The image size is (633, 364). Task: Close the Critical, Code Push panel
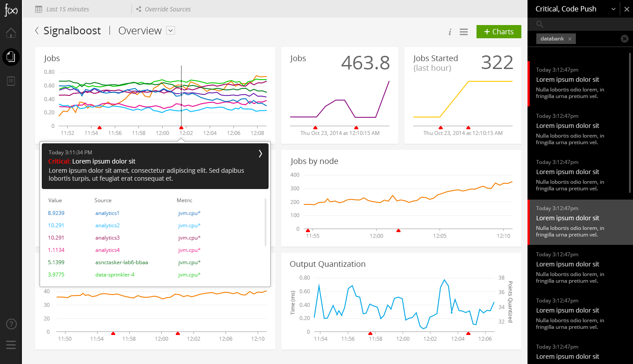tap(627, 9)
